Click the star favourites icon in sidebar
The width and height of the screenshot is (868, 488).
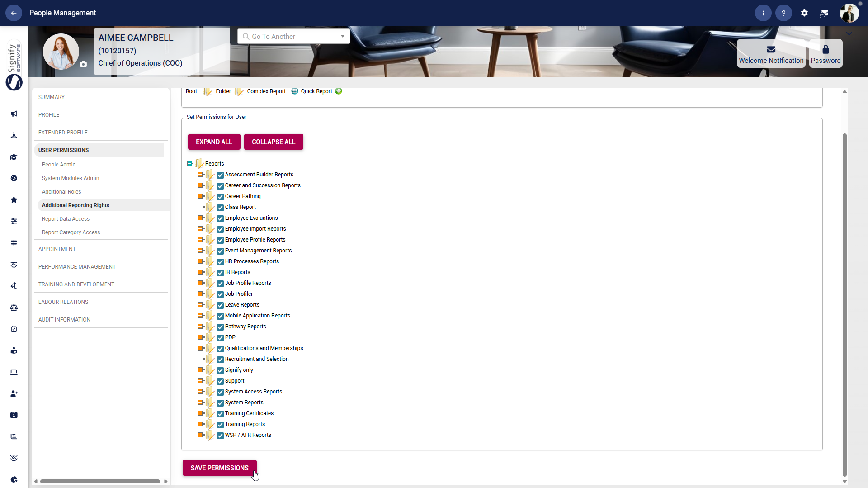coord(14,199)
